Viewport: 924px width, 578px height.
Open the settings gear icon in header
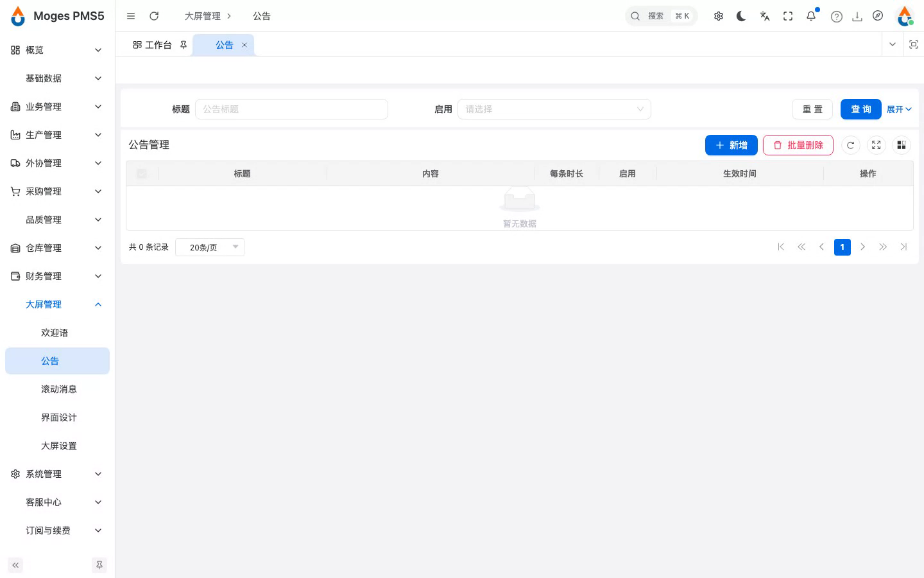click(719, 16)
